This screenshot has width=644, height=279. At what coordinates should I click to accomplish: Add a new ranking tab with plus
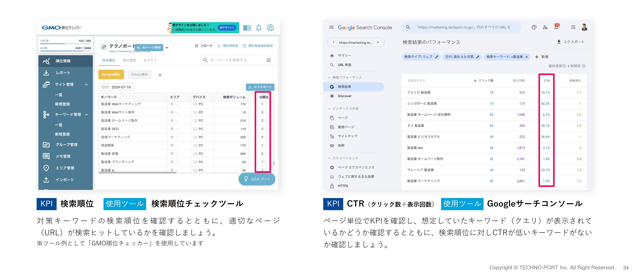160,75
